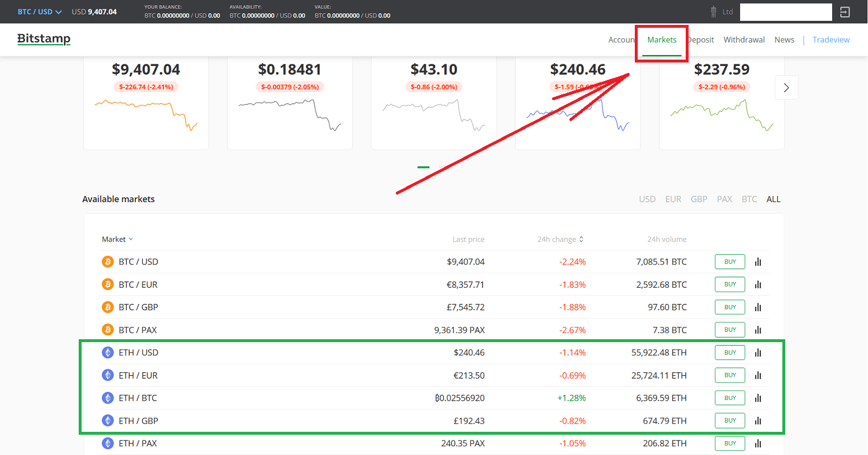868x455 pixels.
Task: Filter available markets by EUR
Action: click(673, 199)
